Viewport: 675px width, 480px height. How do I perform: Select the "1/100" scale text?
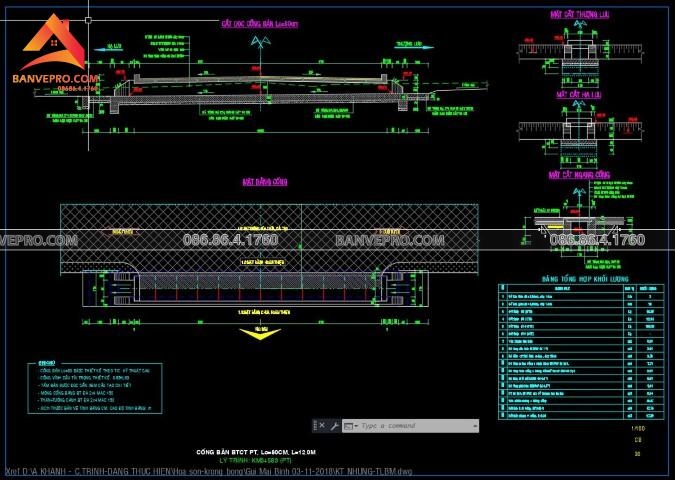point(638,429)
